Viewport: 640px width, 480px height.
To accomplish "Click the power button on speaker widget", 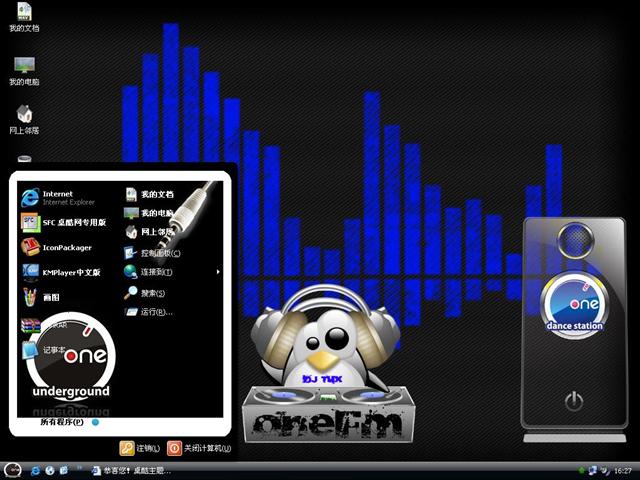I will click(574, 401).
